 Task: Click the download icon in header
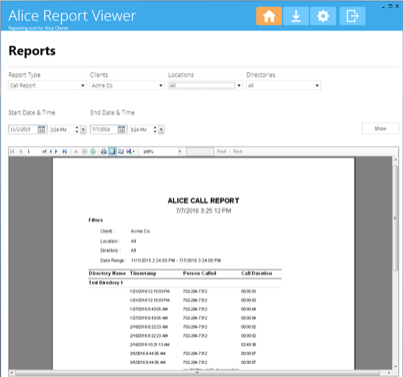296,16
